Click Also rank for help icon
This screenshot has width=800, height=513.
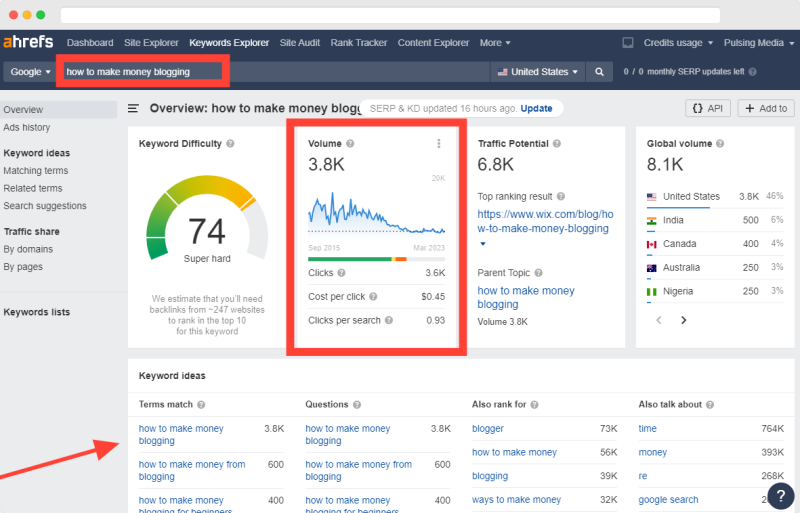534,405
